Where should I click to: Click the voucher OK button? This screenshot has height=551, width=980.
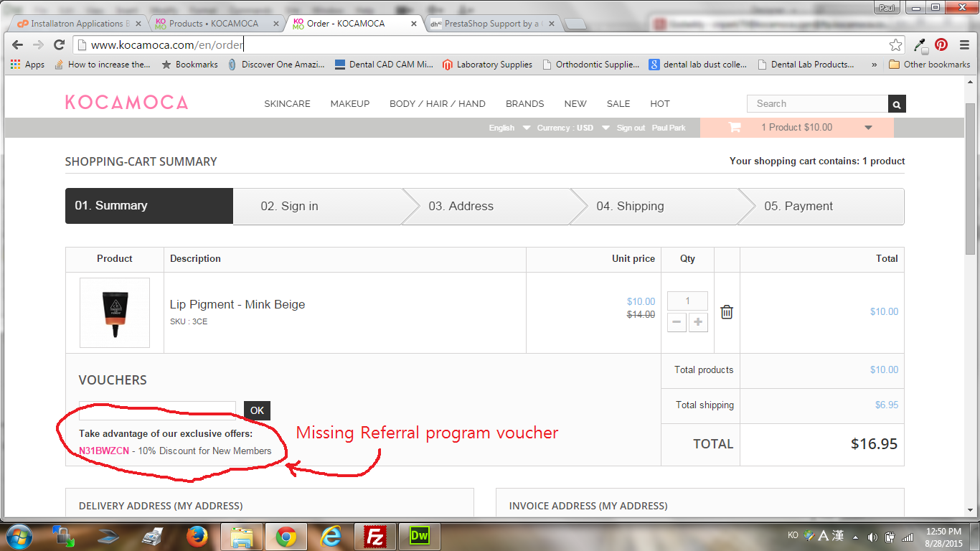coord(257,410)
